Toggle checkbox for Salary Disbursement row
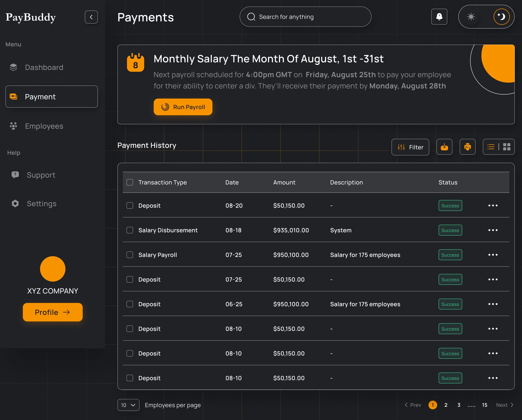522x420 pixels. pos(129,230)
